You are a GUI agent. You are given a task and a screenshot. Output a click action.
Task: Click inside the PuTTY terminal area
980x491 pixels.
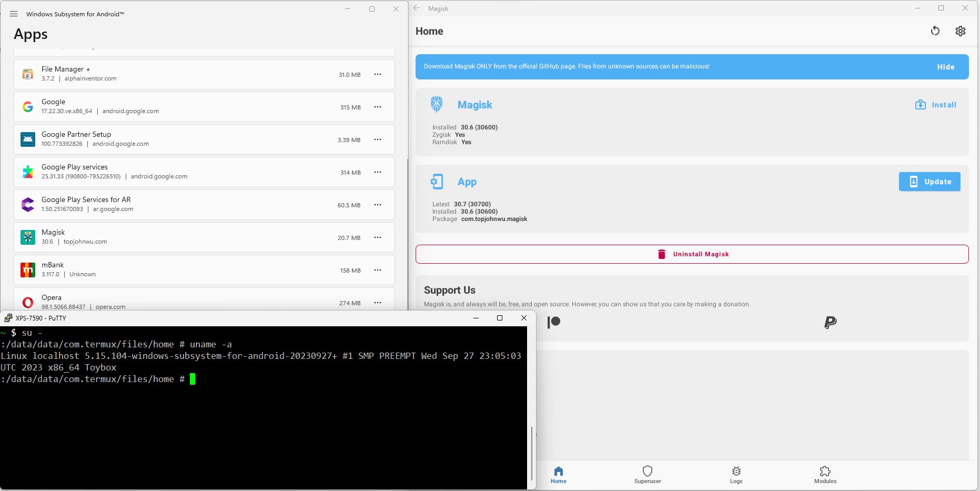pos(263,408)
